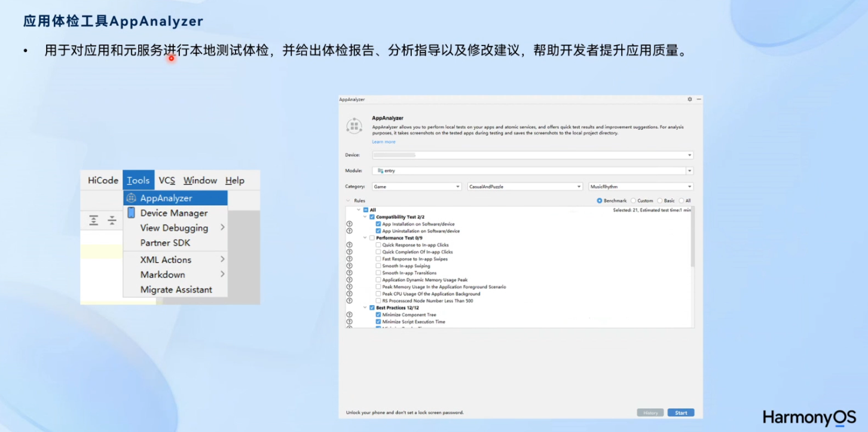Enable Application Dynamic Memory Usage Peak
868x432 pixels.
(x=378, y=279)
